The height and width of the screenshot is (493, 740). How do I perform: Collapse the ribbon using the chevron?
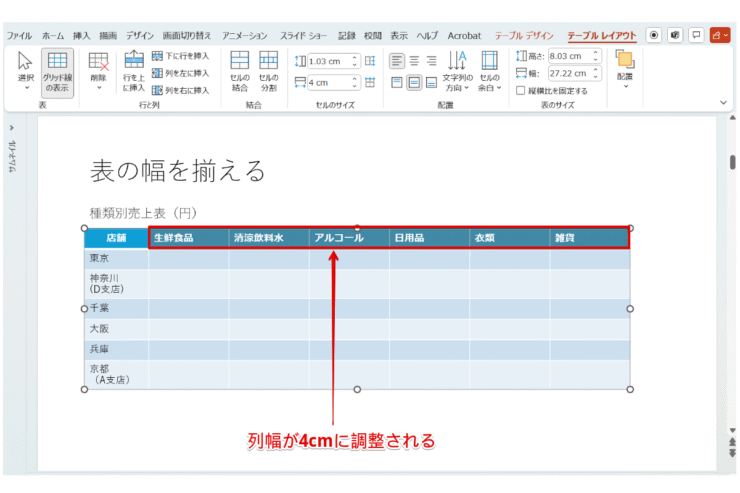pos(723,102)
